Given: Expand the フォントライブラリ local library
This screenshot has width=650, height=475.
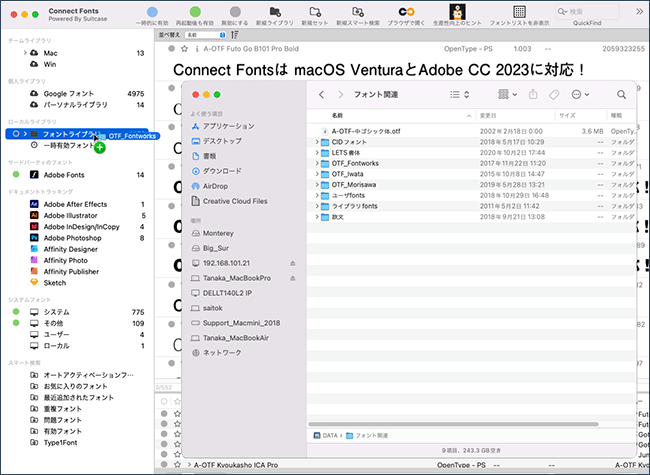Looking at the screenshot, I should [x=25, y=134].
